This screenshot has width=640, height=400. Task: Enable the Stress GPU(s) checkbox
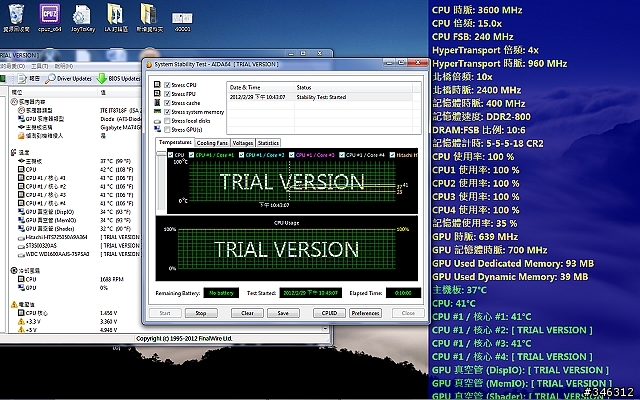coord(167,130)
